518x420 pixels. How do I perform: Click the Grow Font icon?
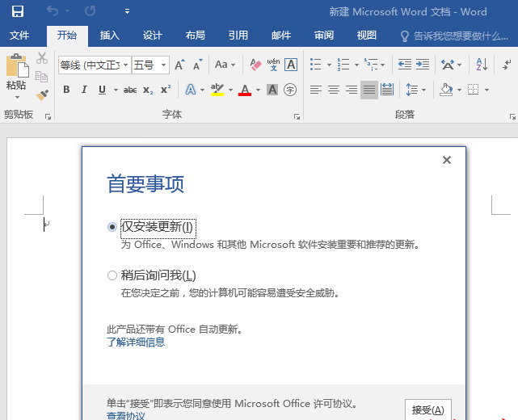pyautogui.click(x=179, y=65)
